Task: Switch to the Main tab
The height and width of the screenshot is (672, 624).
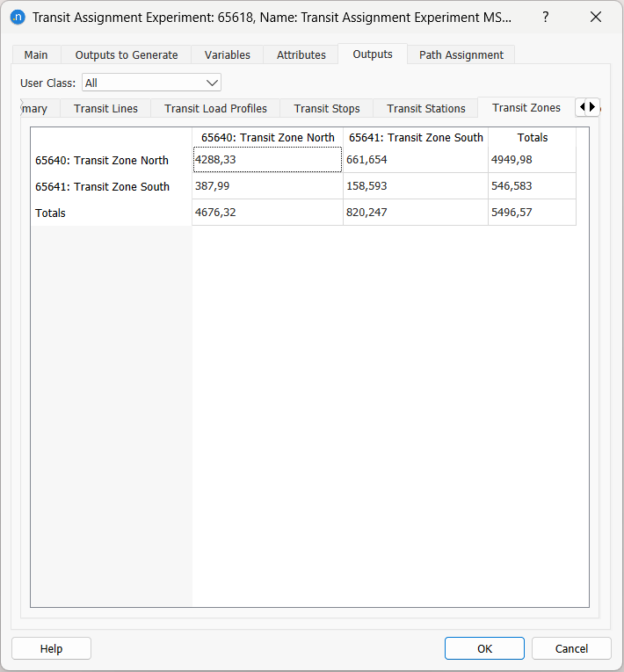Action: (36, 54)
